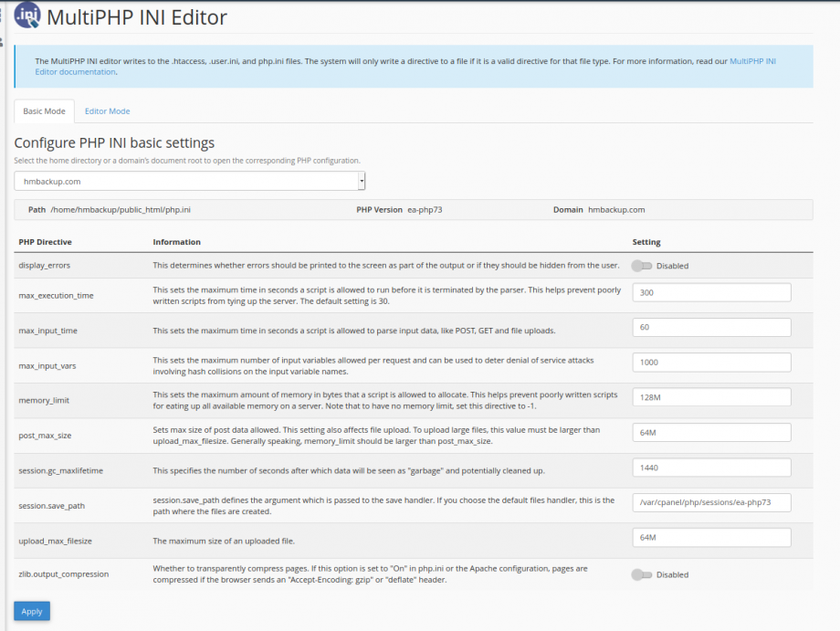Click the memory_limit field showing 128M
The width and height of the screenshot is (840, 631).
pos(711,397)
